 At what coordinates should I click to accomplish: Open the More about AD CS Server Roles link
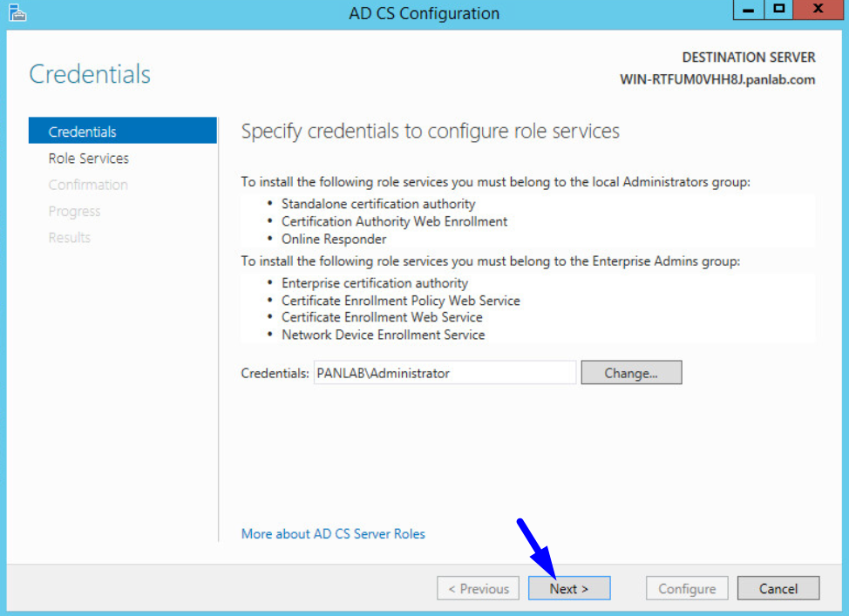[x=332, y=533]
